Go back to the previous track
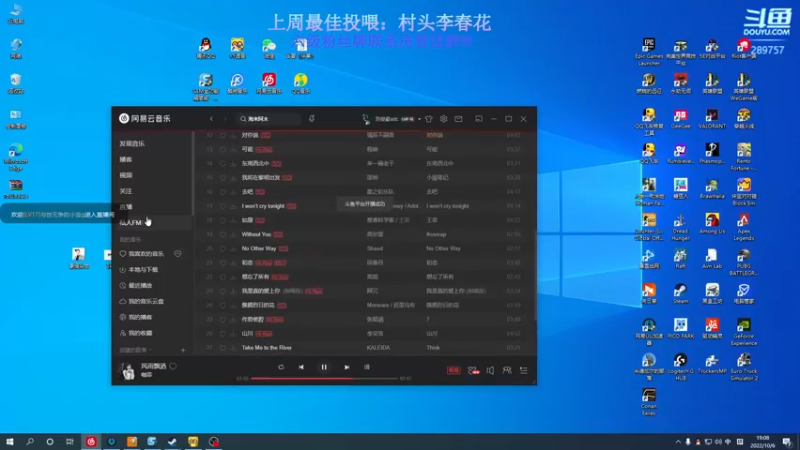 pos(301,367)
